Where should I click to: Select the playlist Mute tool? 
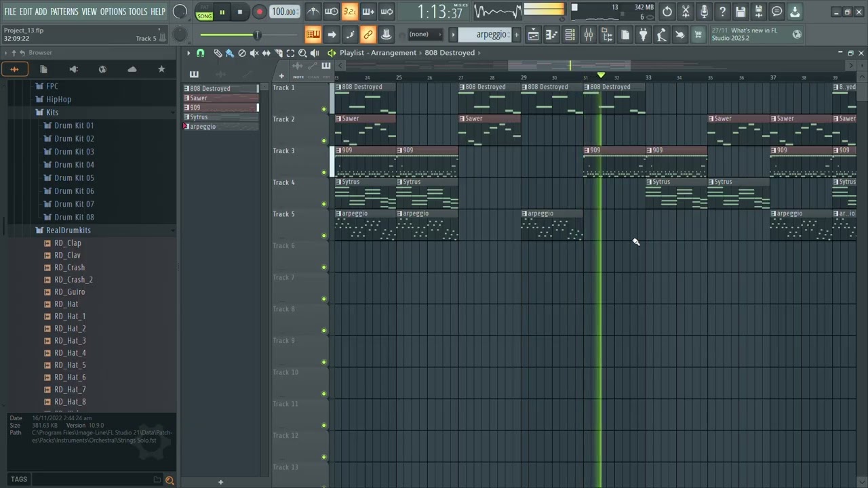pos(254,53)
